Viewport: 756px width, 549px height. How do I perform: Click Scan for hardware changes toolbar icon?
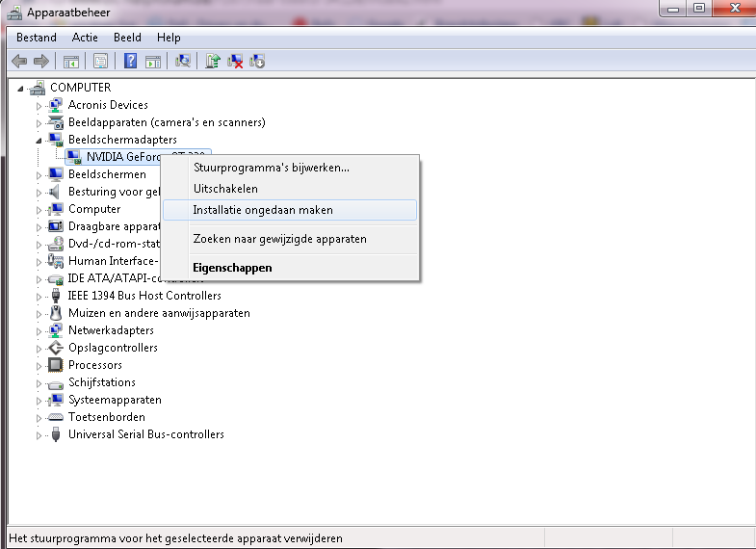pos(183,61)
